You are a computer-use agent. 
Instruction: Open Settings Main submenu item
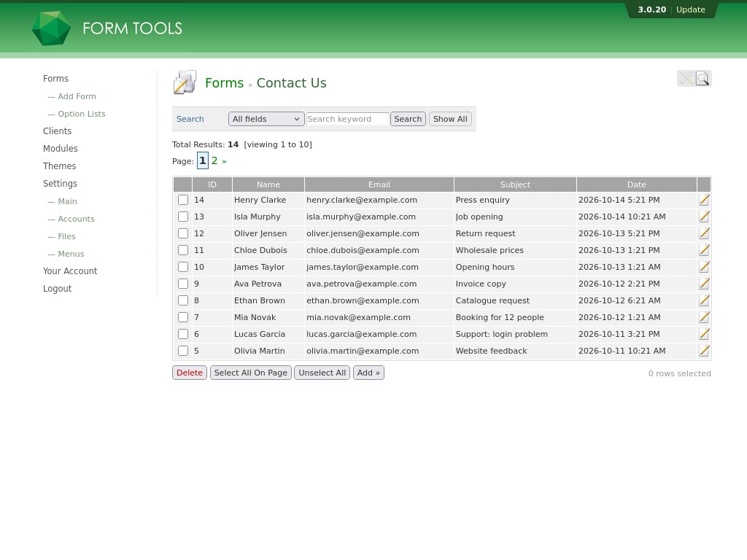(x=67, y=201)
